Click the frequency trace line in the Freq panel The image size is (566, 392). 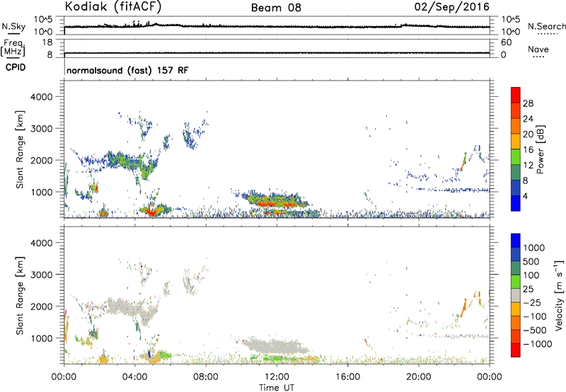tap(277, 53)
